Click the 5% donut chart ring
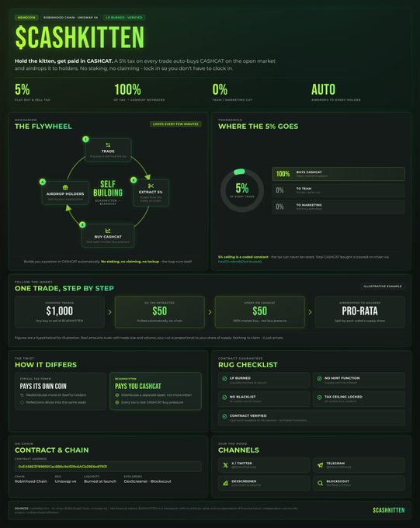 coord(241,190)
